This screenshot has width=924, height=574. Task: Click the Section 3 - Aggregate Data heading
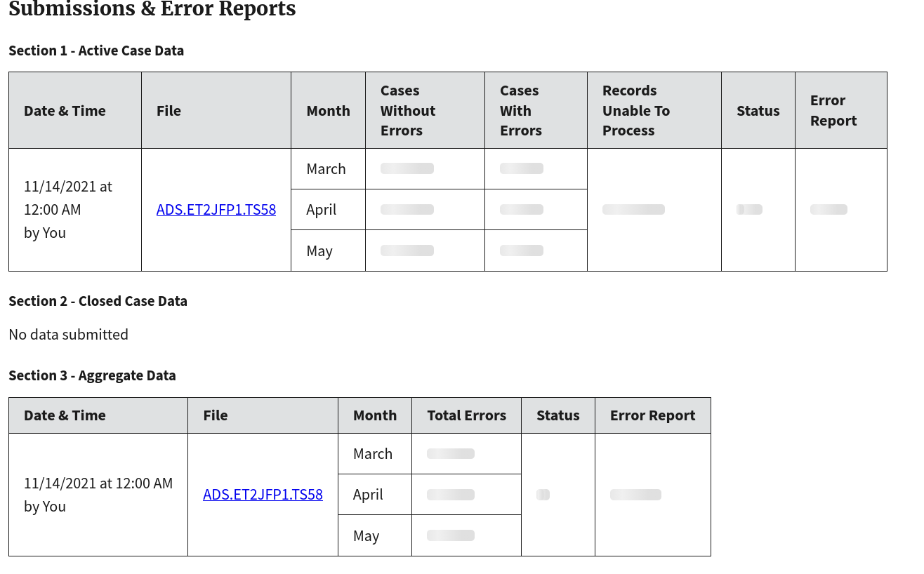coord(92,375)
